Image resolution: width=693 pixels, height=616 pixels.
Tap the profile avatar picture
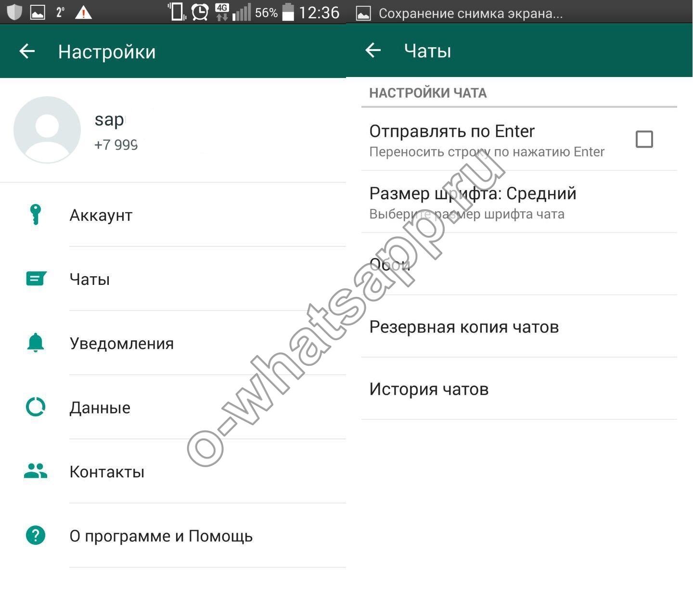point(47,130)
